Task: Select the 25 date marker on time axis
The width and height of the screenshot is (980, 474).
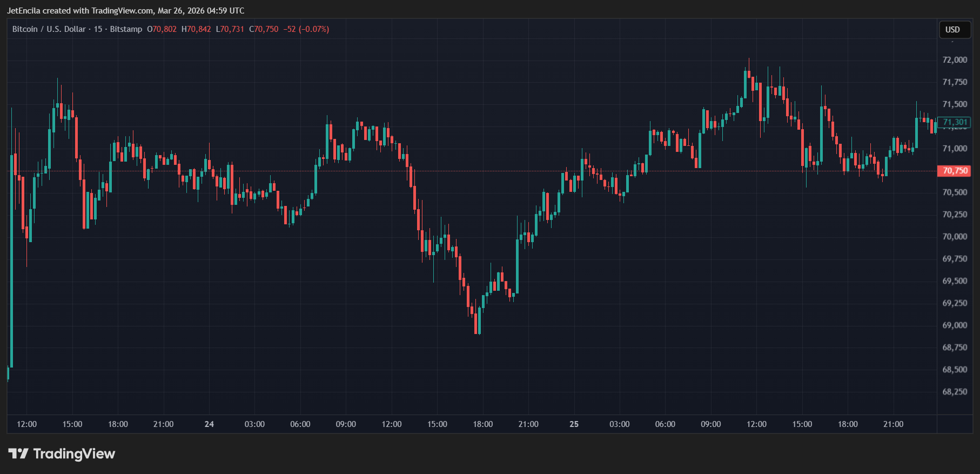Action: [574, 424]
